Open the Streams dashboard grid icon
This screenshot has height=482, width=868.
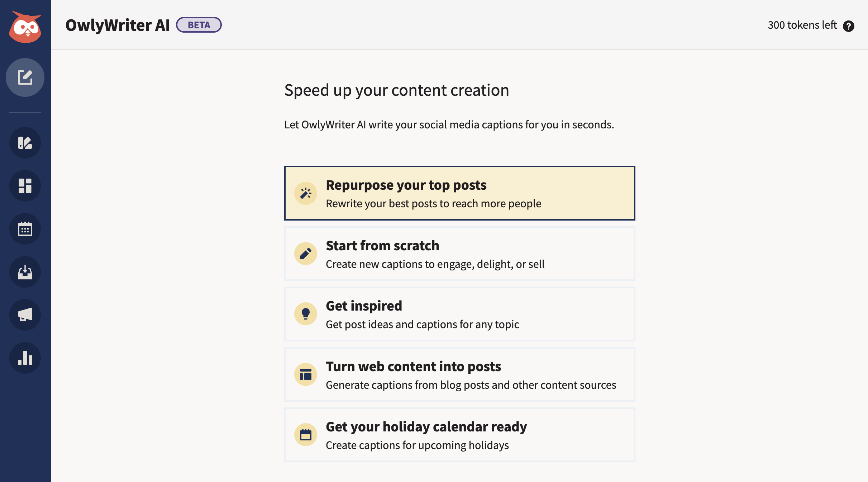(25, 186)
